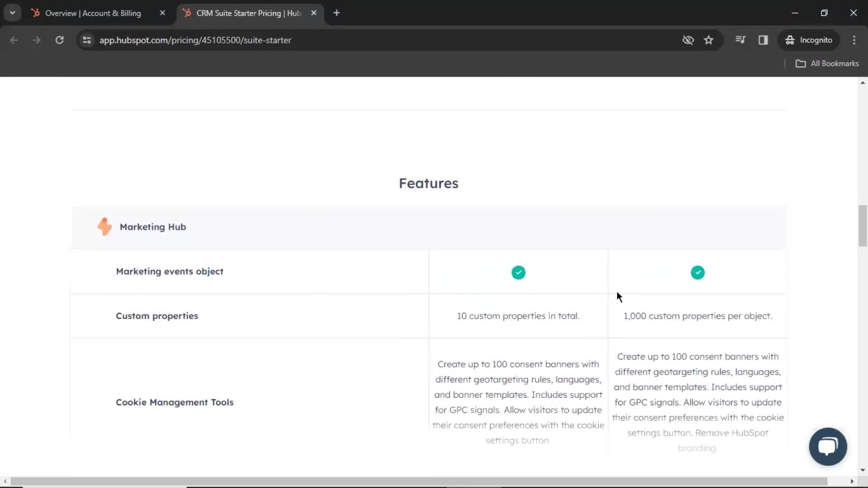Click Custom properties row label
Image resolution: width=868 pixels, height=488 pixels.
(157, 316)
